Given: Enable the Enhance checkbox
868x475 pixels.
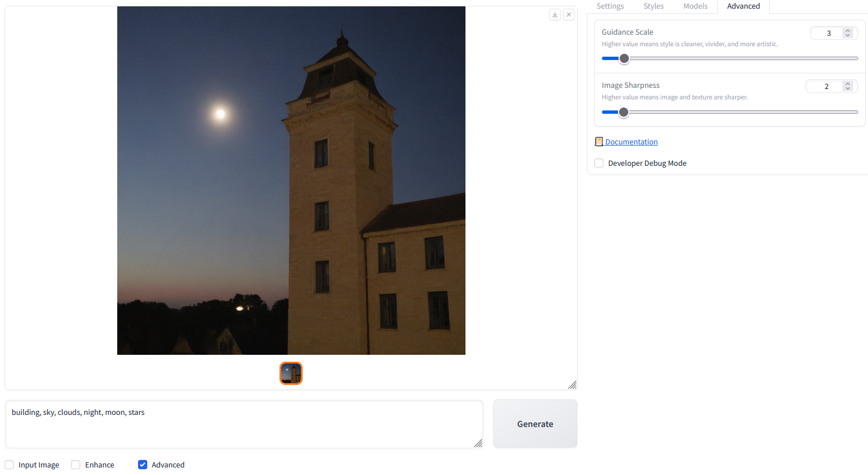Looking at the screenshot, I should pos(76,465).
